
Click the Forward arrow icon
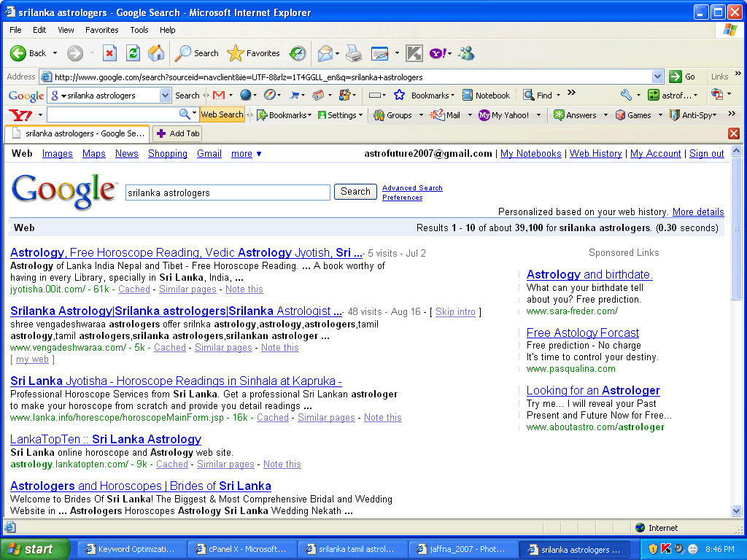pyautogui.click(x=75, y=53)
